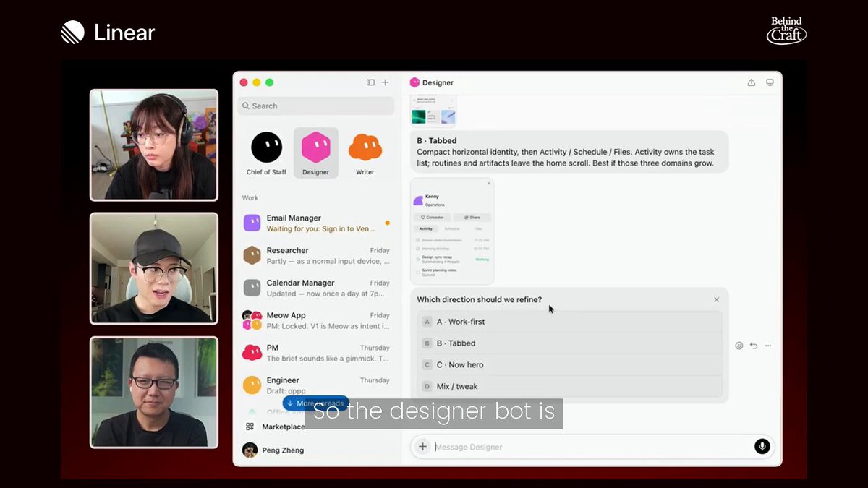Switch to the Writer agent
The height and width of the screenshot is (488, 868).
tap(365, 153)
